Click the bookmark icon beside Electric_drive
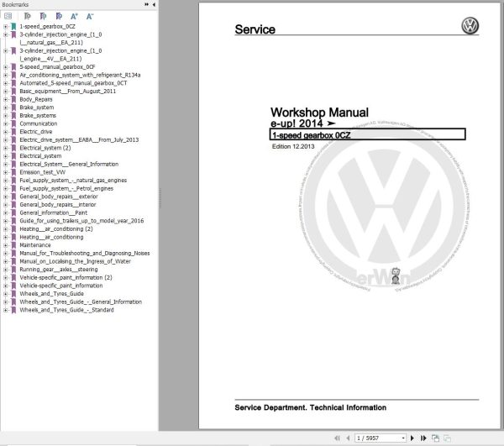The height and width of the screenshot is (446, 504). 13,132
